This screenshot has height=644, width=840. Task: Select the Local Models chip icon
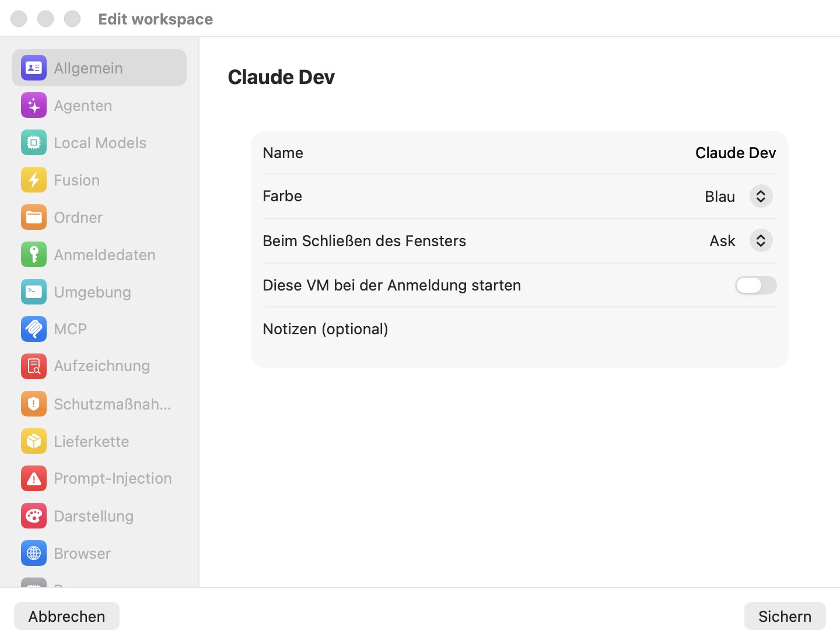[34, 143]
